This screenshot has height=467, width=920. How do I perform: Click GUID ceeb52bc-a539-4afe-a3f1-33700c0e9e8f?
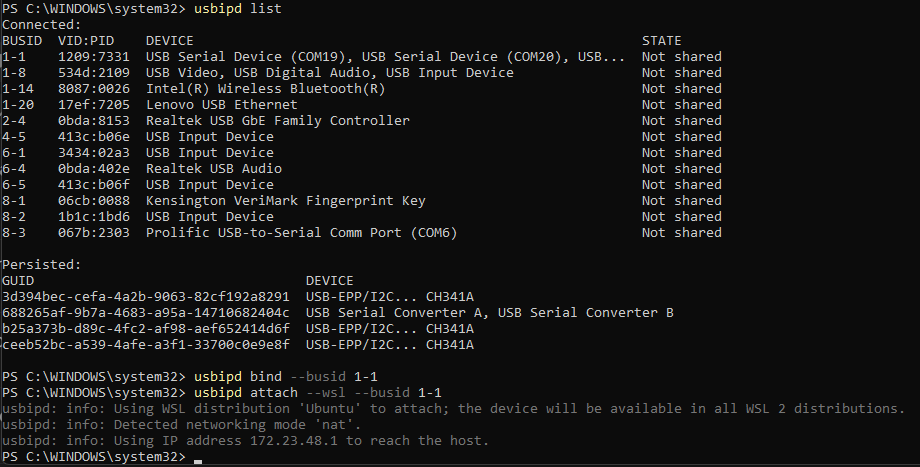(x=146, y=345)
